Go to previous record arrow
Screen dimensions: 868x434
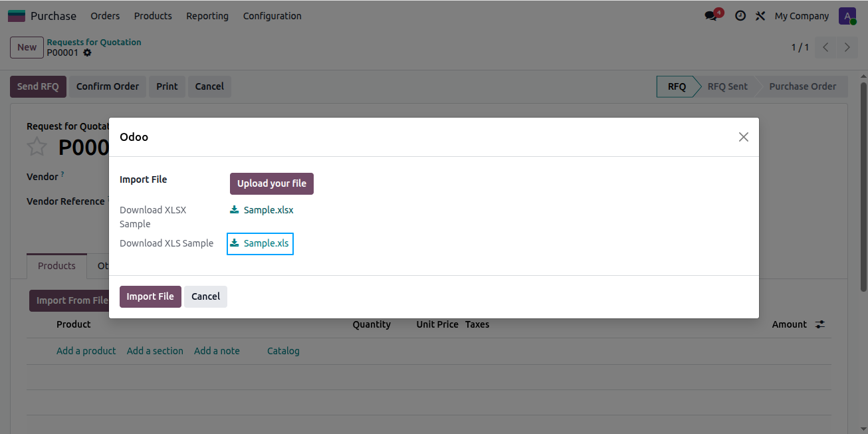[825, 47]
